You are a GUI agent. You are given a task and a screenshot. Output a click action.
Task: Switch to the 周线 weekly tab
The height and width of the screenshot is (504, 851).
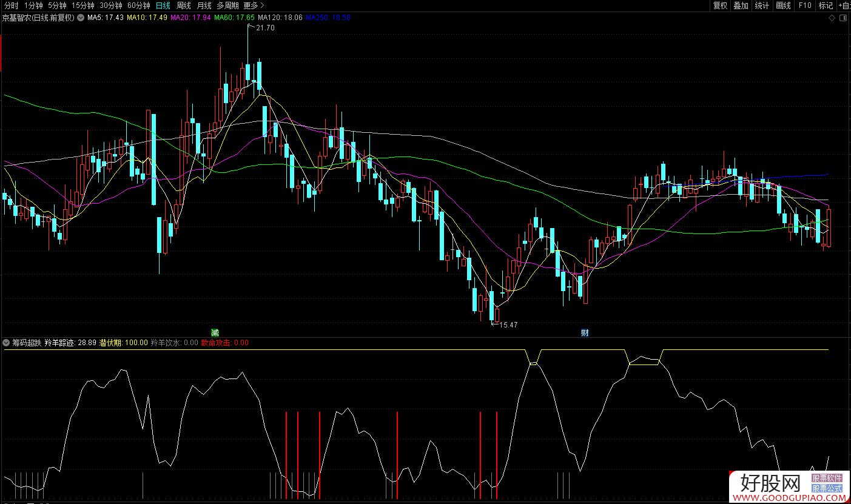[184, 5]
